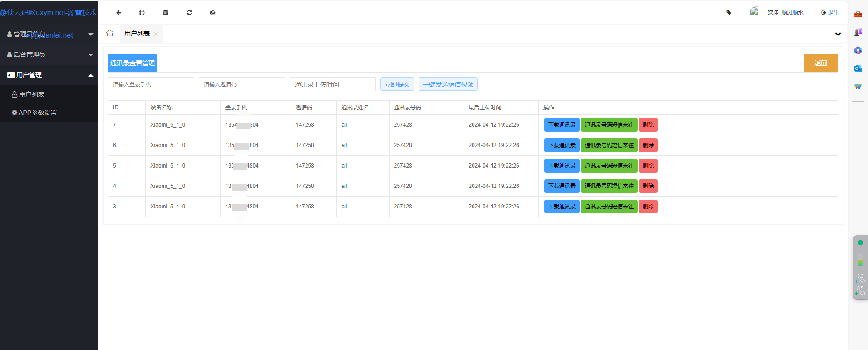Image resolution: width=868 pixels, height=350 pixels.
Task: Click the 登录手机 column header
Action: tap(236, 108)
